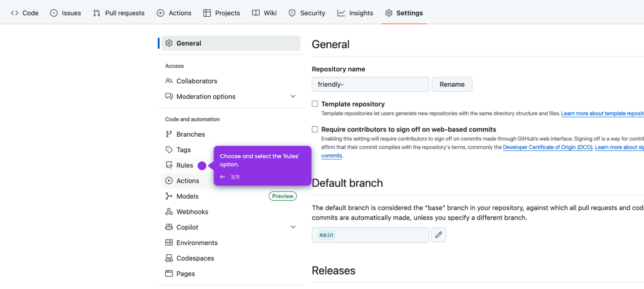Select the General item in settings sidebar

coord(231,43)
